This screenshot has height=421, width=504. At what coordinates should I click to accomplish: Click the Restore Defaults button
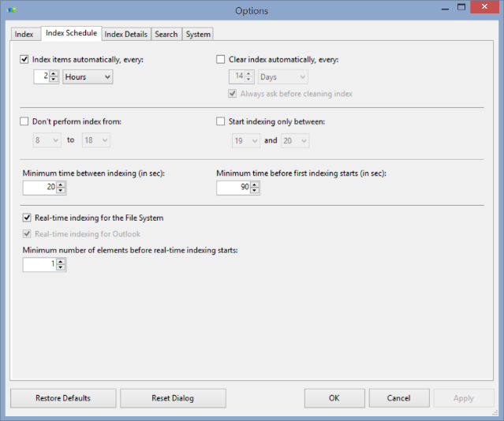point(63,398)
